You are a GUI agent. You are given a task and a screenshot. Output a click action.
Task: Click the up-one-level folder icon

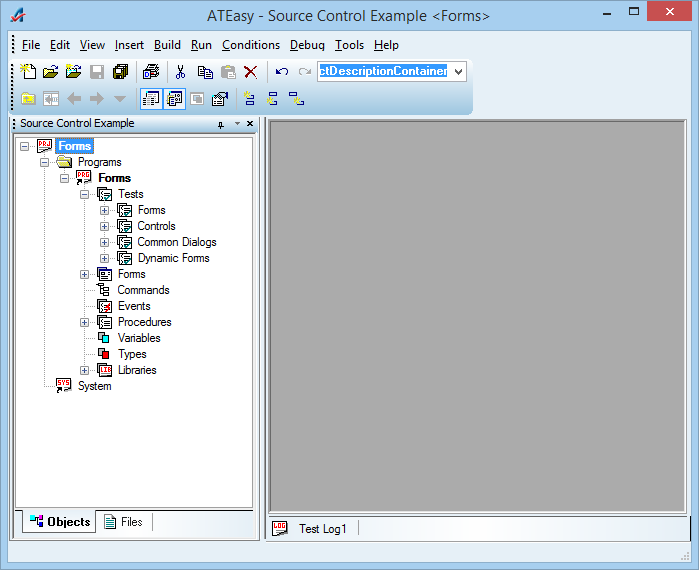(28, 98)
